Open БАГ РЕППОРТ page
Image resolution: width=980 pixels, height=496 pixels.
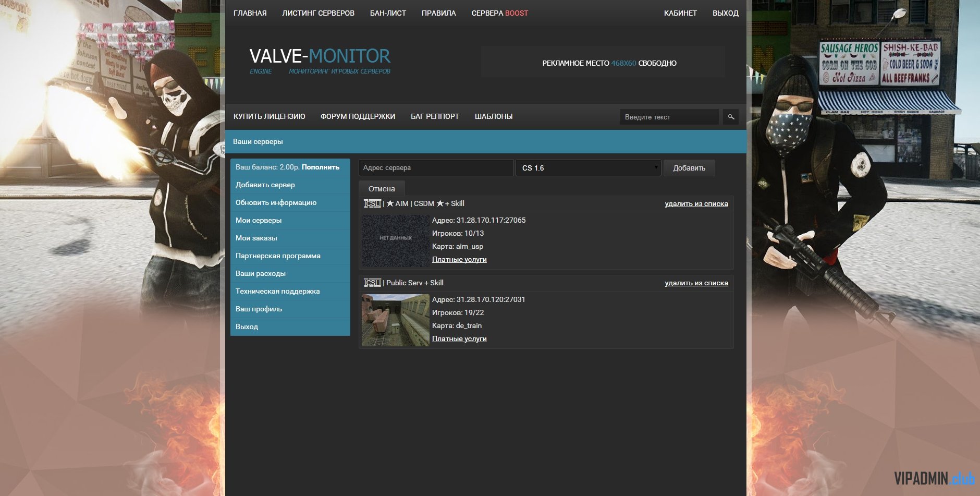coord(435,116)
